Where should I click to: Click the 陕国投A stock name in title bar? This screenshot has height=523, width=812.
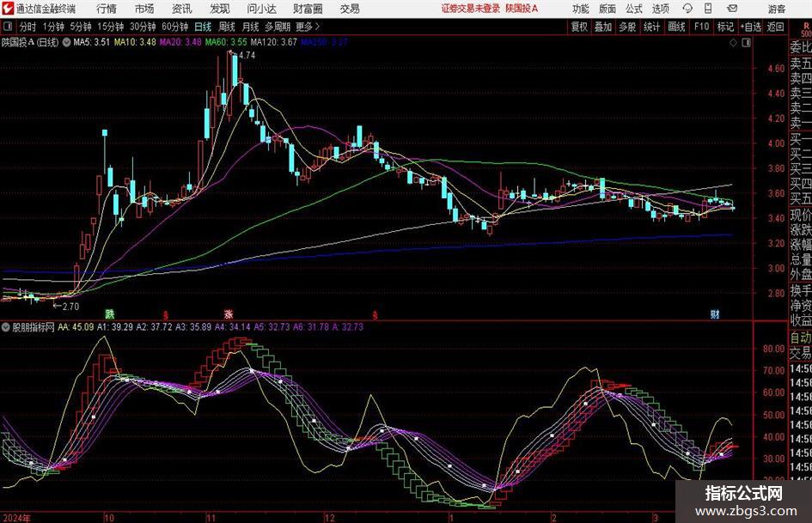coord(522,9)
